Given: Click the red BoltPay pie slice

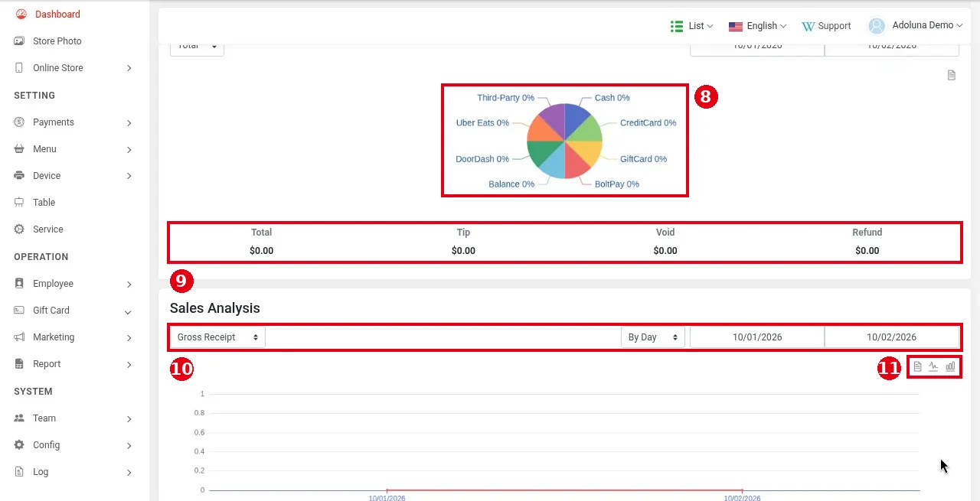Looking at the screenshot, I should coord(576,164).
